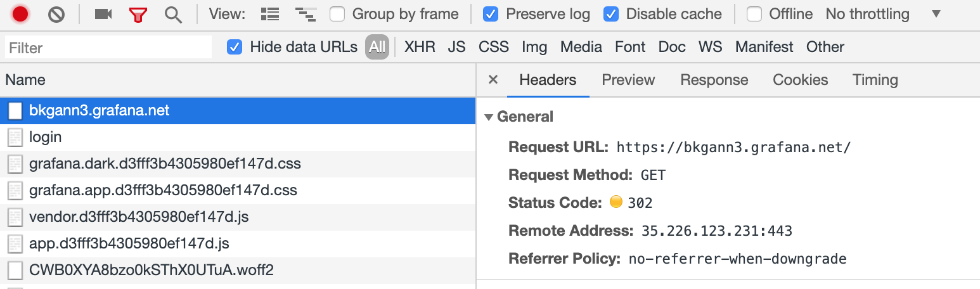Select the login request row
The width and height of the screenshot is (980, 289).
tap(46, 137)
